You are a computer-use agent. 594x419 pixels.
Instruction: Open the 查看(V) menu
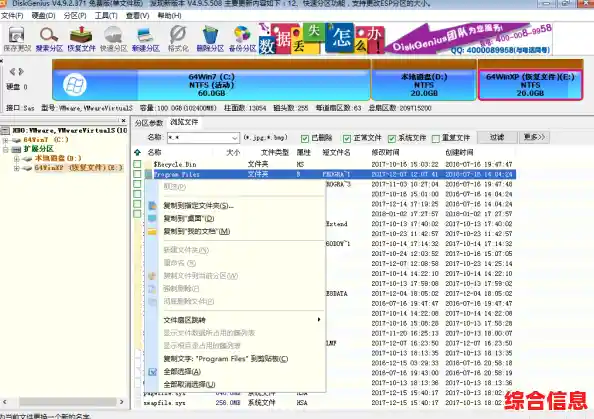pos(138,16)
